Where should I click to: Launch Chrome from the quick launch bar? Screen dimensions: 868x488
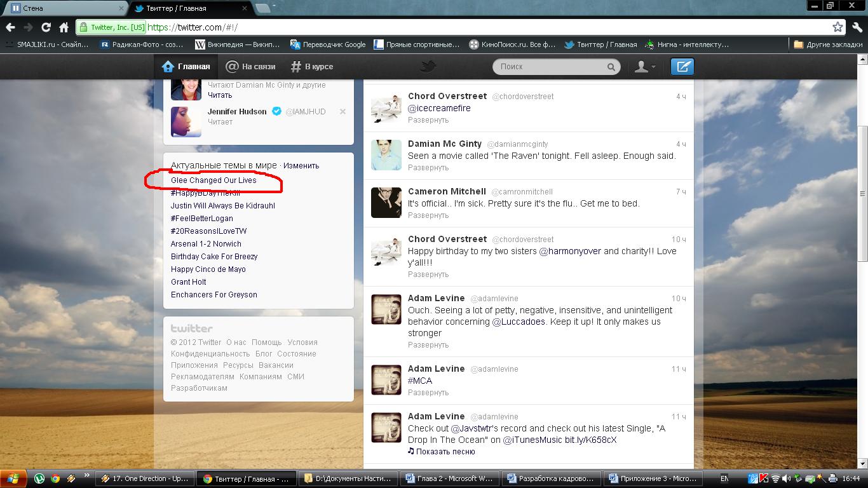[55, 478]
